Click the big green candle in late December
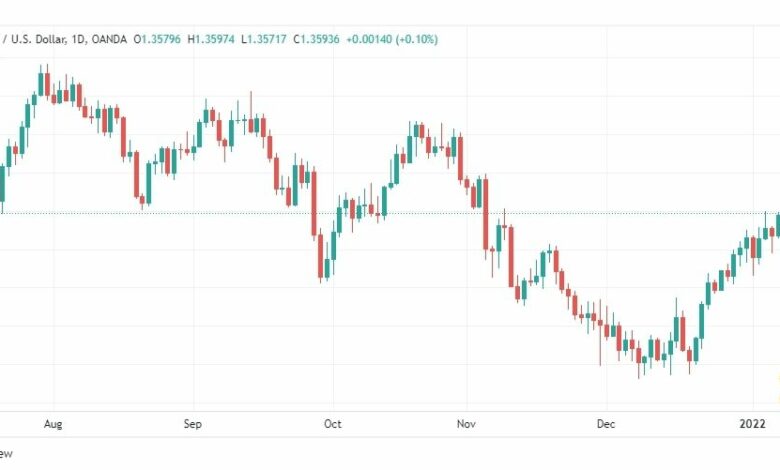 (x=702, y=321)
